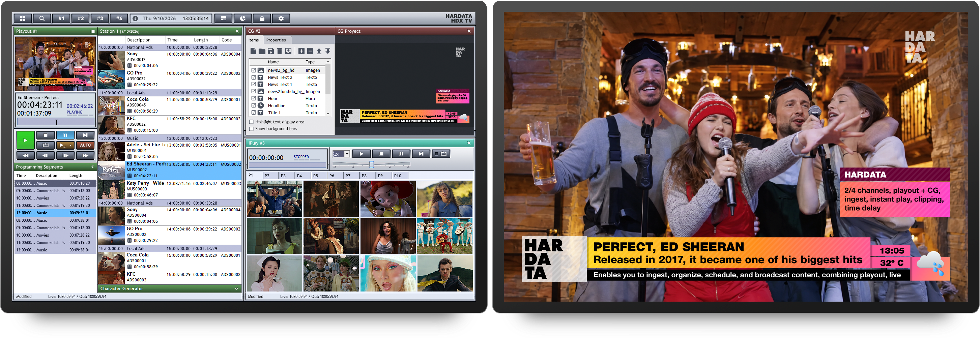Select the Katy Perry - Wide playlist row
This screenshot has height=338, width=980.
click(170, 189)
